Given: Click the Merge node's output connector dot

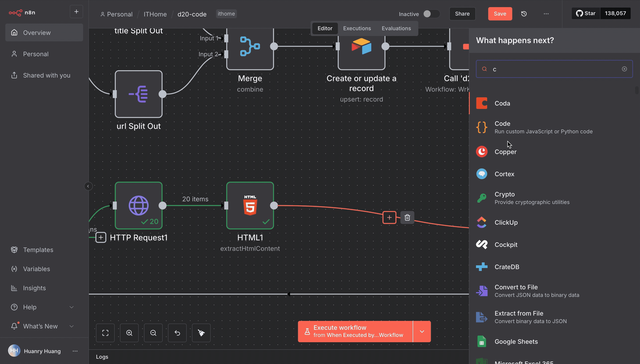Looking at the screenshot, I should (x=274, y=46).
